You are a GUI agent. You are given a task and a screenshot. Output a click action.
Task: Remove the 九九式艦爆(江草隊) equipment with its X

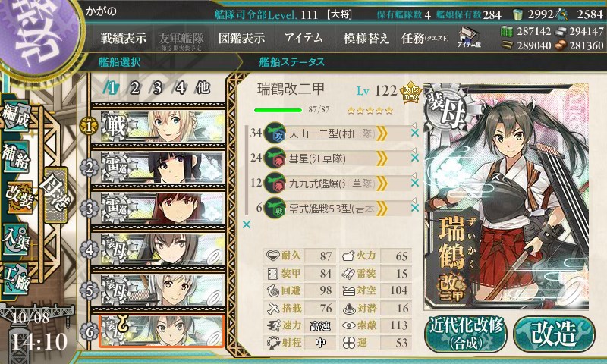point(415,183)
